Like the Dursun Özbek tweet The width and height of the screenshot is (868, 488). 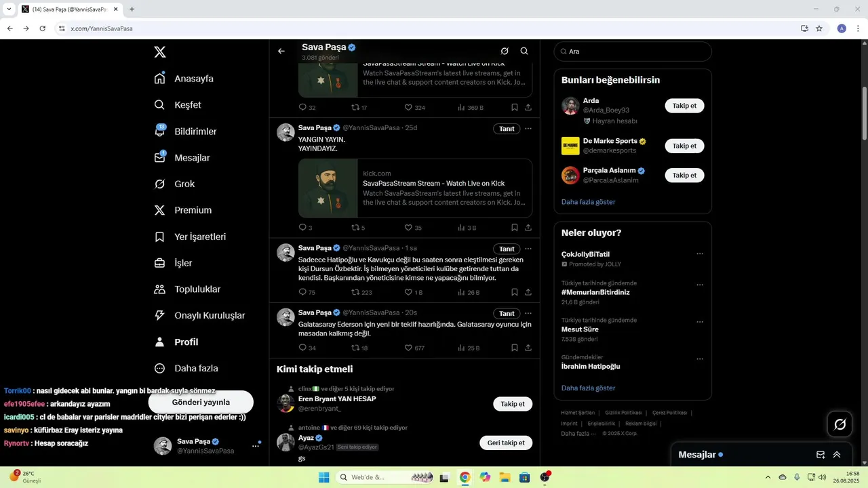408,292
